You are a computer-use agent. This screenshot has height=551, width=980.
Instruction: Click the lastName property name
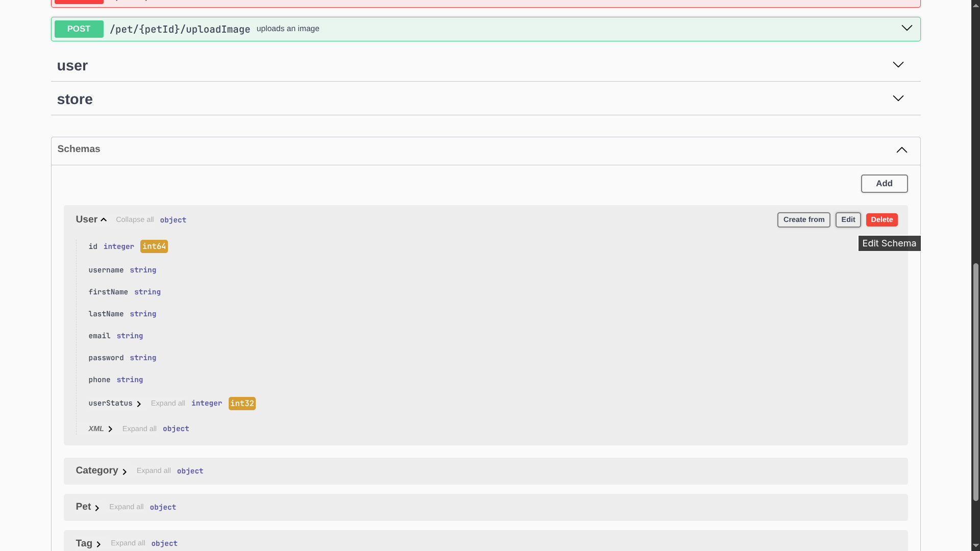(x=106, y=314)
